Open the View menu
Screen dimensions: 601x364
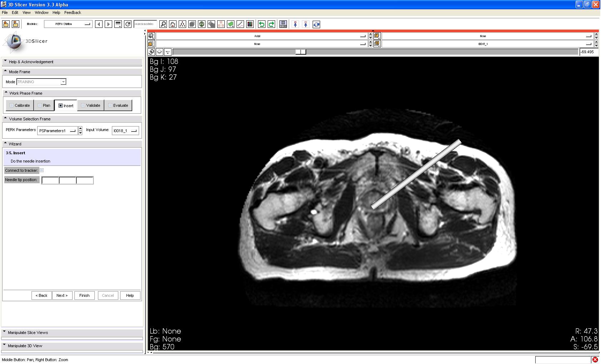pyautogui.click(x=26, y=13)
